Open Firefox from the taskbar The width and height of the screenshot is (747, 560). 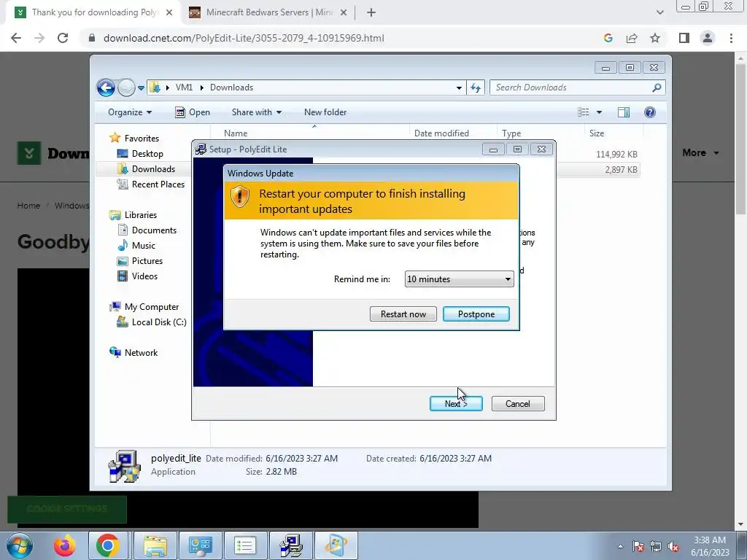point(64,545)
